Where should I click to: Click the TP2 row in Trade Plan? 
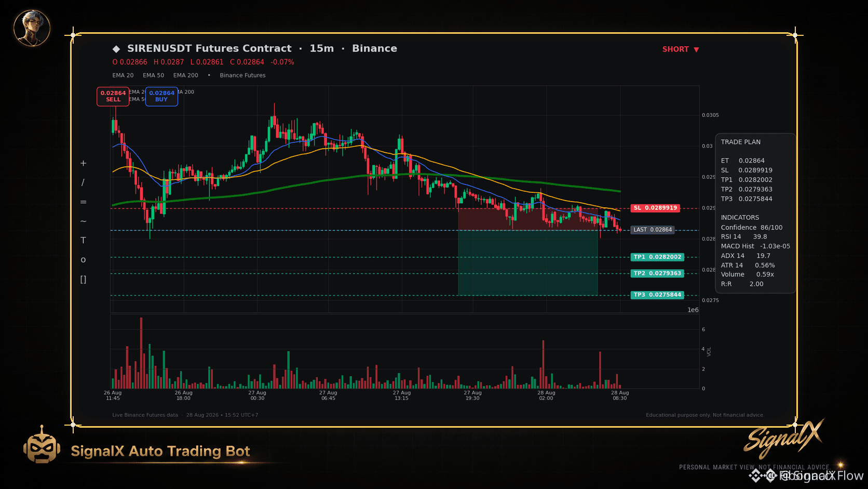click(747, 189)
